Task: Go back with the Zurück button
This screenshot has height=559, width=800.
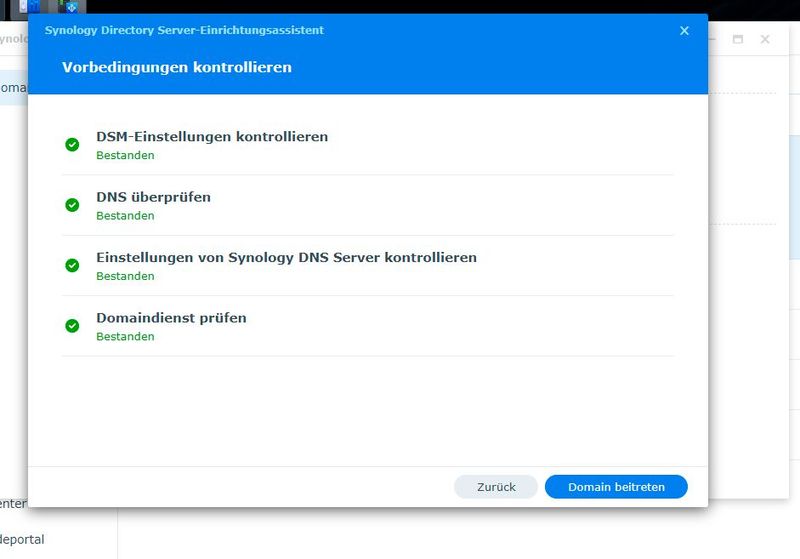Action: pyautogui.click(x=496, y=487)
